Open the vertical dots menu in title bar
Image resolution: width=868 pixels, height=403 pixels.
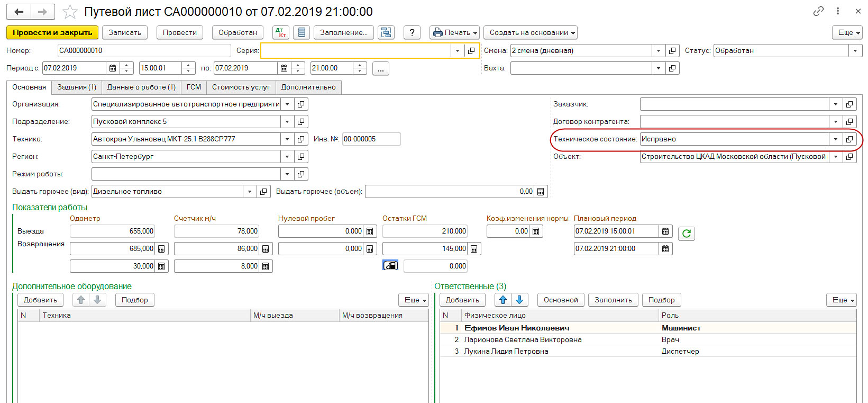(838, 11)
